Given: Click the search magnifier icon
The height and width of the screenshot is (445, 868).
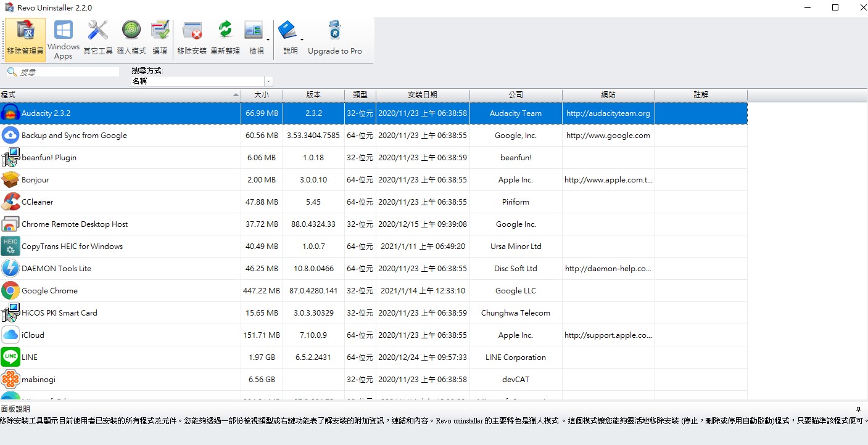Looking at the screenshot, I should [11, 72].
